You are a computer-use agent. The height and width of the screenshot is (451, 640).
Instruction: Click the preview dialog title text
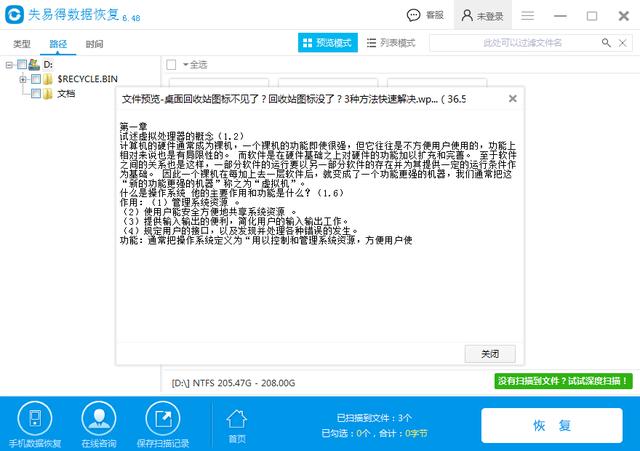(294, 99)
